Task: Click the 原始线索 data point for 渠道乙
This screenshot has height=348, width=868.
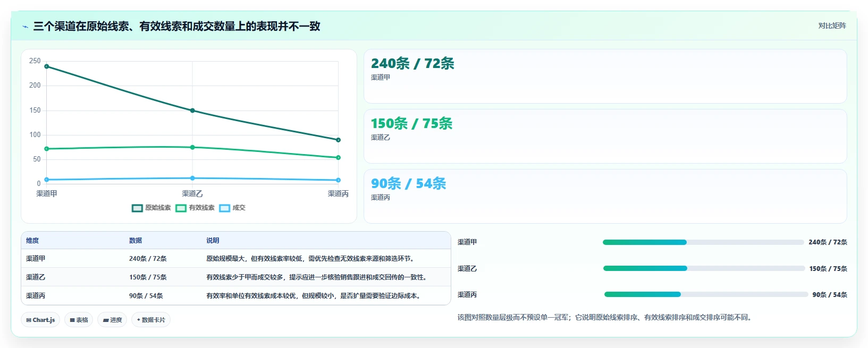Action: 192,111
